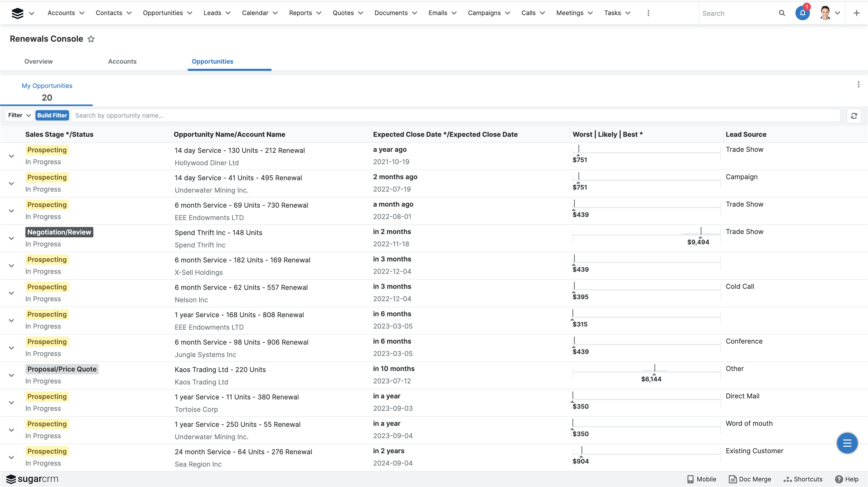Screen dimensions: 868x487
Task: Expand the Spend Thrift Inc row chevron
Action: point(12,238)
